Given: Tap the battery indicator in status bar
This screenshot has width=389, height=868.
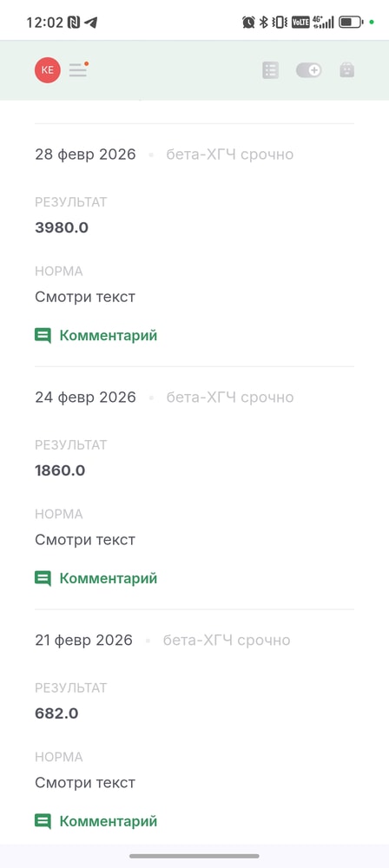Looking at the screenshot, I should pos(352,23).
